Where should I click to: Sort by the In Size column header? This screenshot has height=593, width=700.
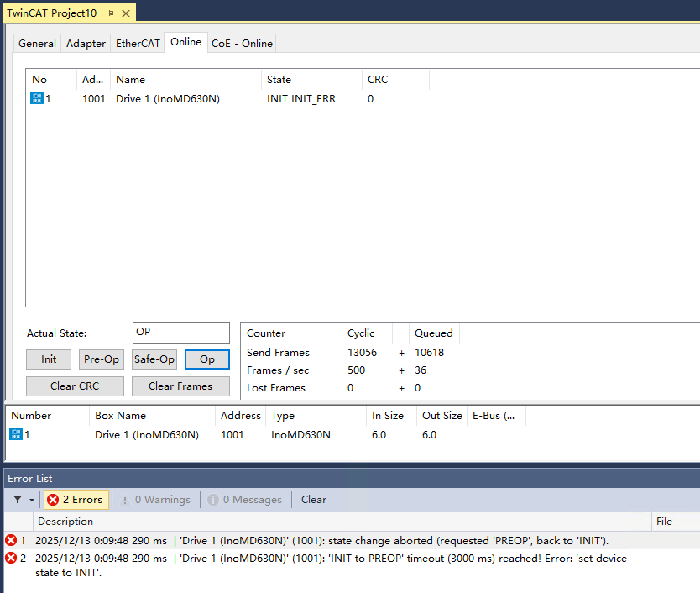coord(391,416)
